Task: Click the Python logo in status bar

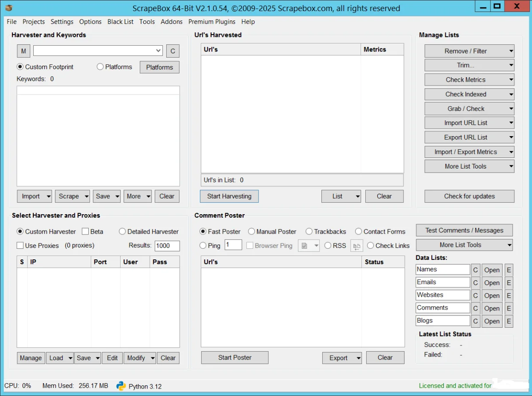Action: [x=121, y=386]
